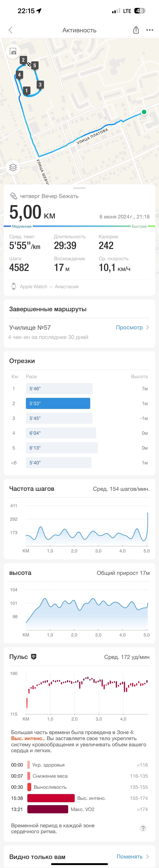
Task: Expand the Просмотр chevron for route
Action: (x=148, y=327)
